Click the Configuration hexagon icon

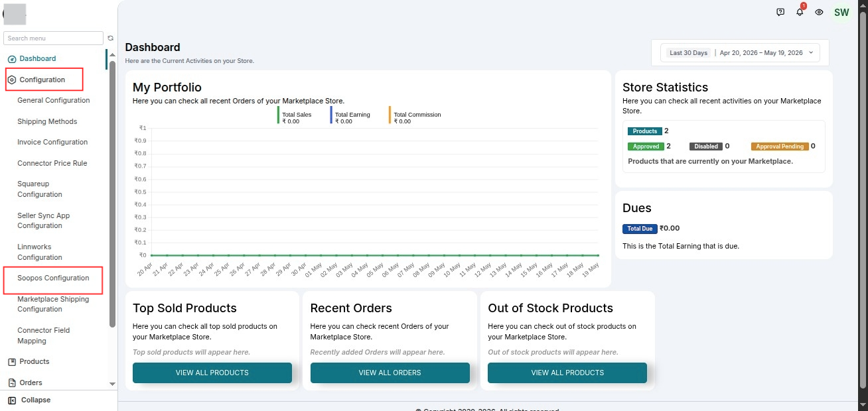coord(11,80)
